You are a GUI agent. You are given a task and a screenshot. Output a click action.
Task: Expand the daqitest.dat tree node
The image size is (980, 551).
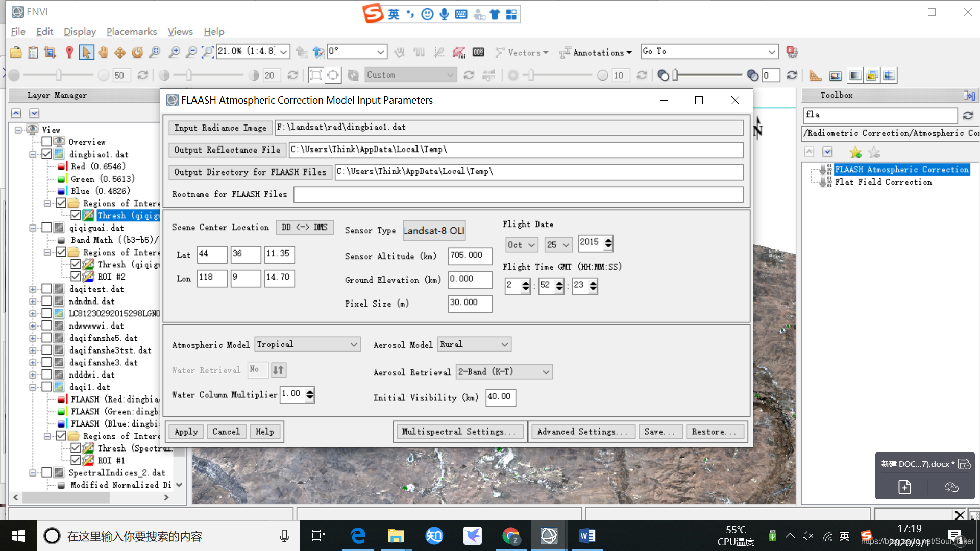pyautogui.click(x=33, y=289)
